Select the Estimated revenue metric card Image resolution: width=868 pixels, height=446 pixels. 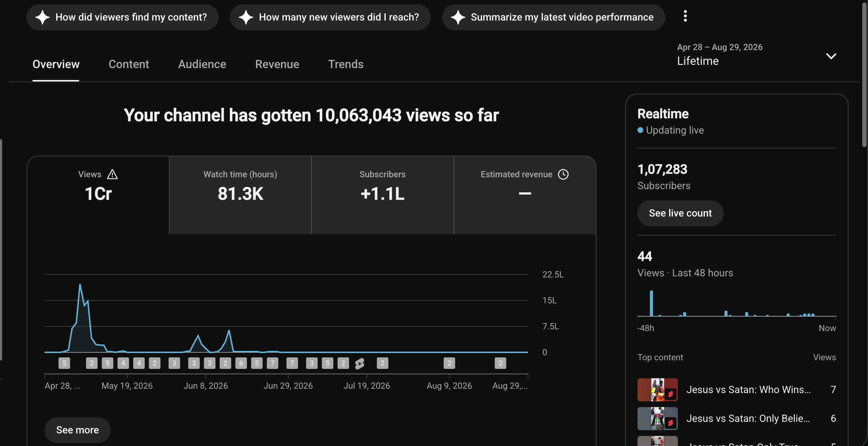pyautogui.click(x=525, y=195)
